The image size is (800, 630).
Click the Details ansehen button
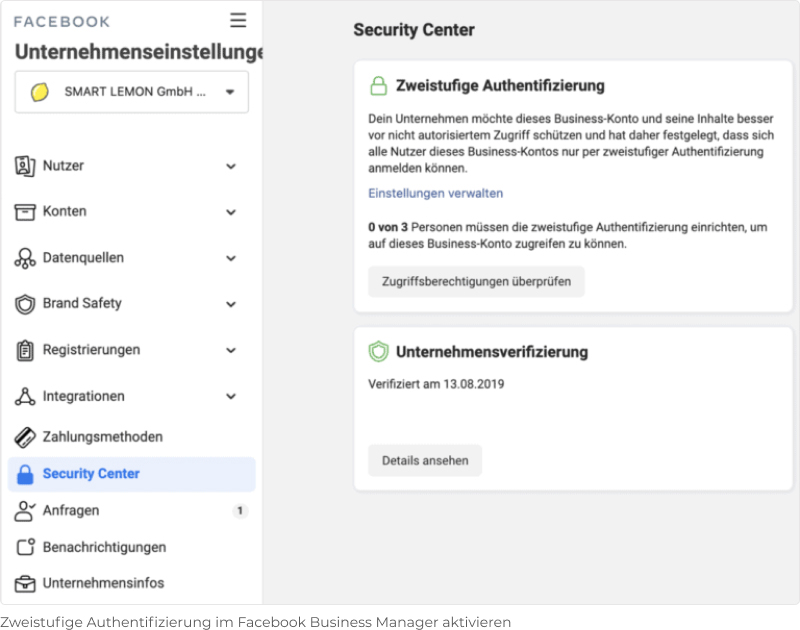(424, 461)
